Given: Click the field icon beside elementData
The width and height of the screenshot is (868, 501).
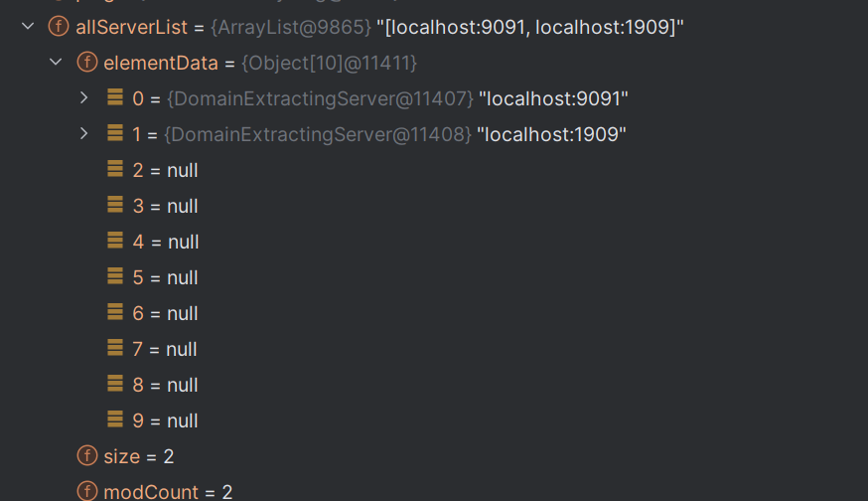Looking at the screenshot, I should (x=87, y=62).
